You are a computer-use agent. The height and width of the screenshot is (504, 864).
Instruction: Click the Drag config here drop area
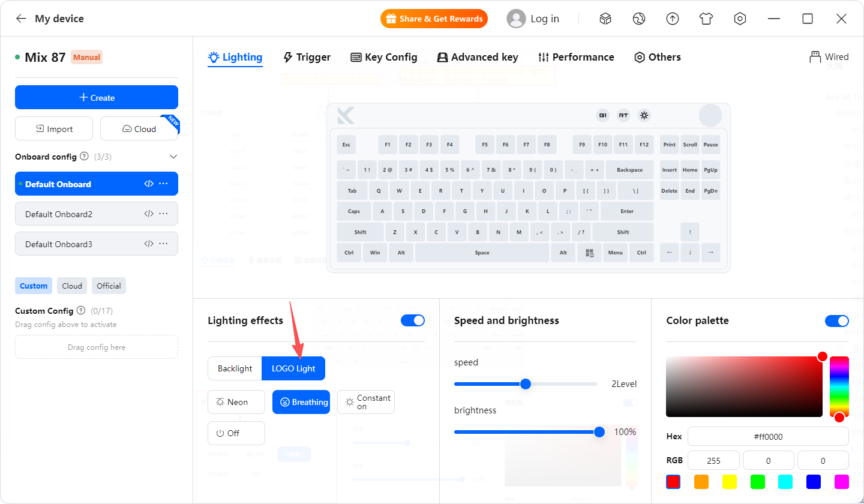coord(97,347)
